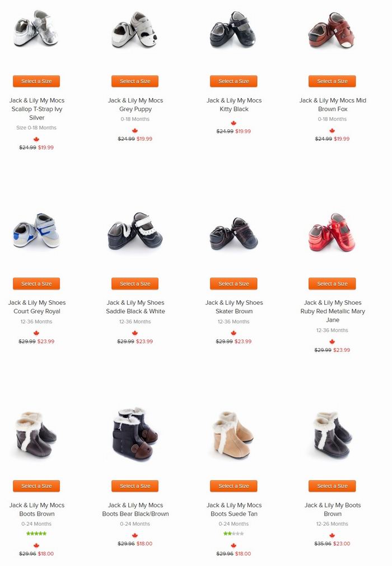The height and width of the screenshot is (566, 392).
Task: Click Select a Size for Saddle Black & White
Action: click(135, 284)
